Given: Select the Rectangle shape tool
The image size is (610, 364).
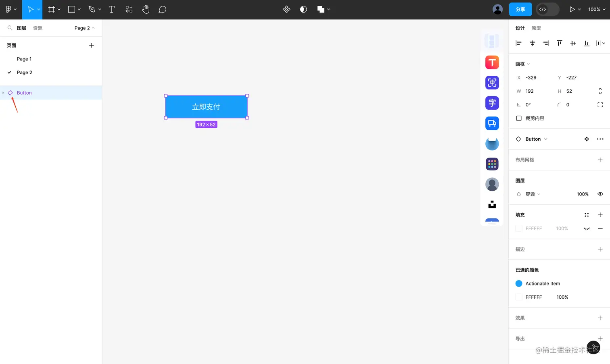Looking at the screenshot, I should click(x=72, y=9).
